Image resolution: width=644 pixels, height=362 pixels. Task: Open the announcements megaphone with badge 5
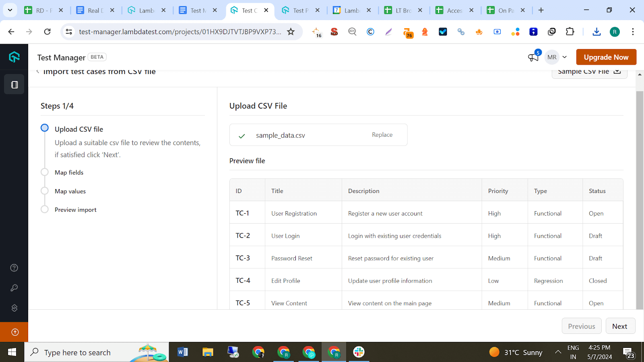(x=534, y=57)
